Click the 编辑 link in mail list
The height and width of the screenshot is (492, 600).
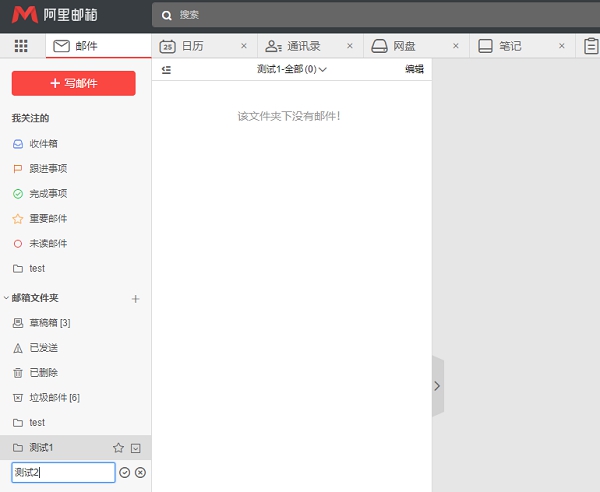414,69
